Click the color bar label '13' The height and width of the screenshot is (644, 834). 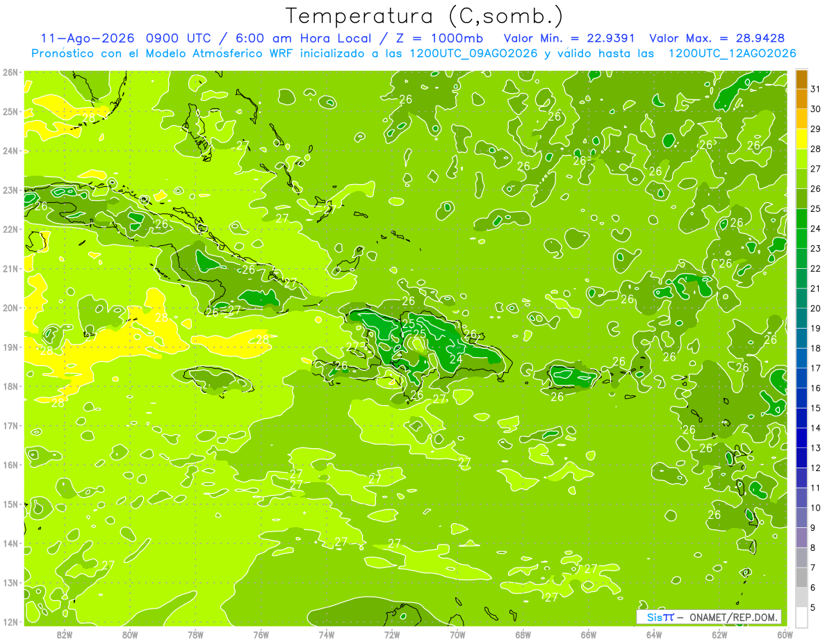816,448
